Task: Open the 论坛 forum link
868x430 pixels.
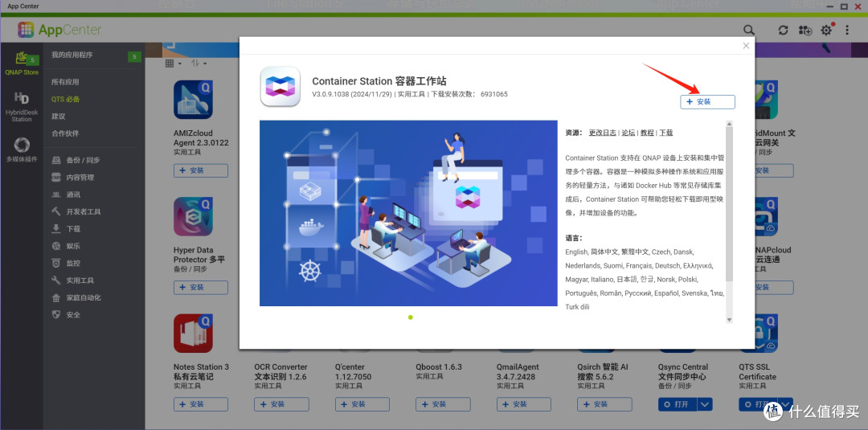Action: (628, 133)
